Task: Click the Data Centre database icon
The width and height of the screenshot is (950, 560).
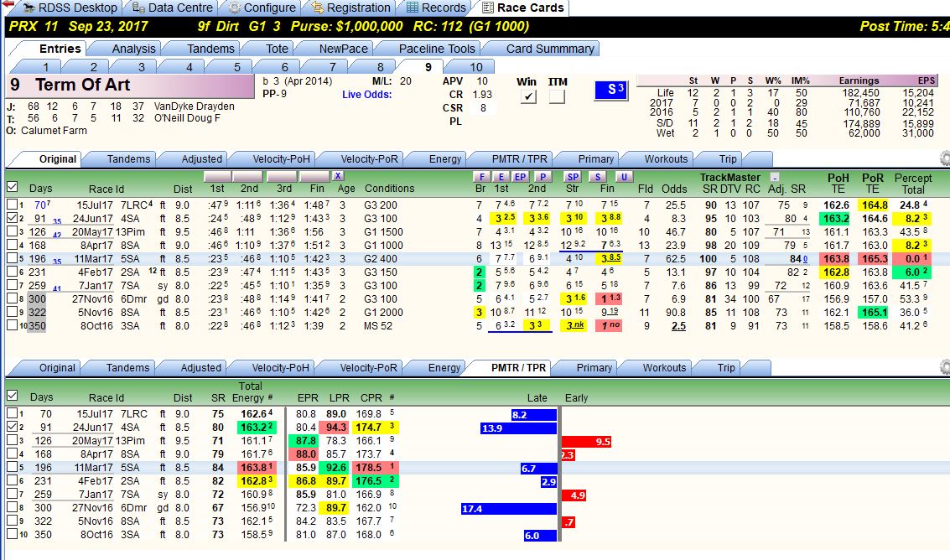Action: pos(138,8)
